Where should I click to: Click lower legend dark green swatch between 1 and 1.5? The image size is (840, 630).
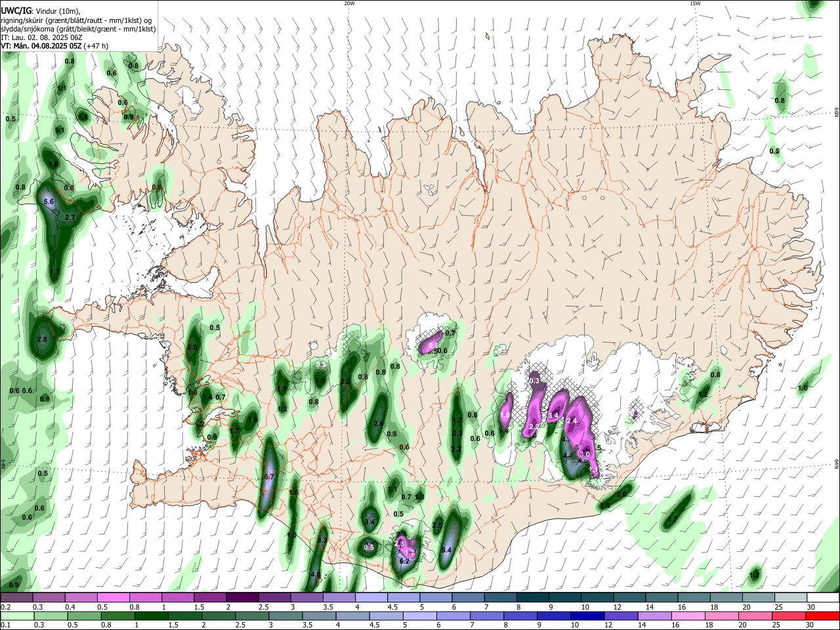[x=152, y=616]
